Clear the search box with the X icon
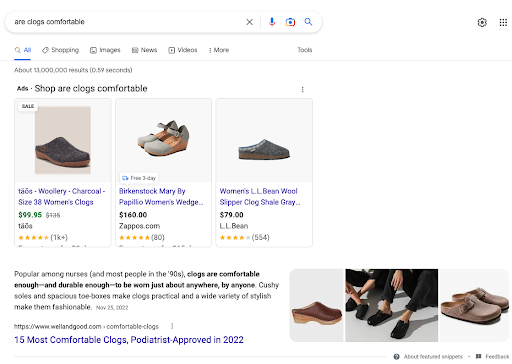Viewport: 512px width, 364px height. [249, 22]
